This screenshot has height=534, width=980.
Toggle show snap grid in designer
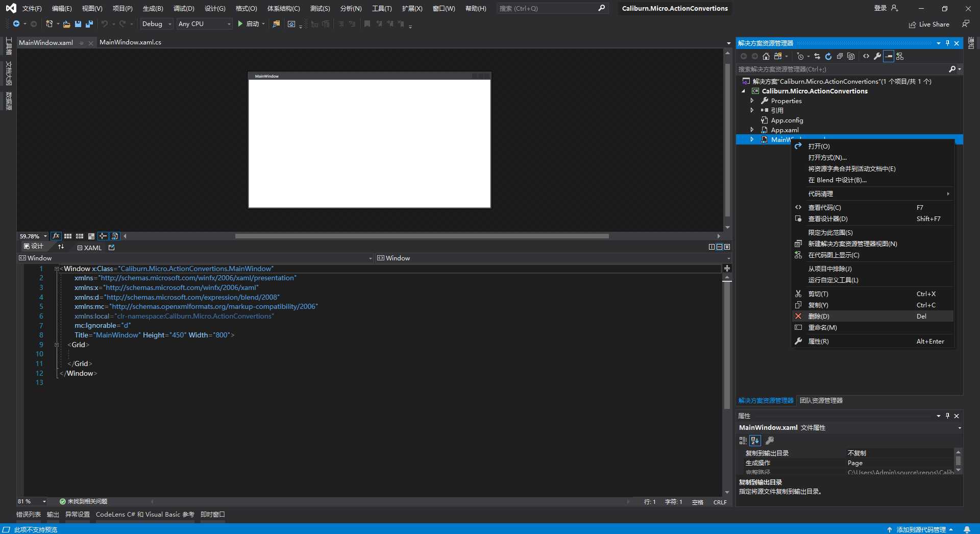pyautogui.click(x=68, y=236)
